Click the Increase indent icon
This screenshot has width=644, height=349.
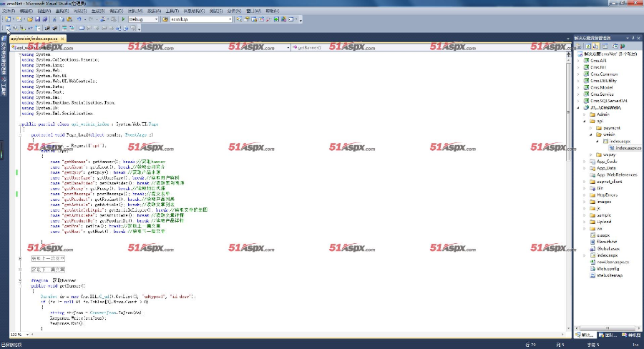click(x=54, y=28)
